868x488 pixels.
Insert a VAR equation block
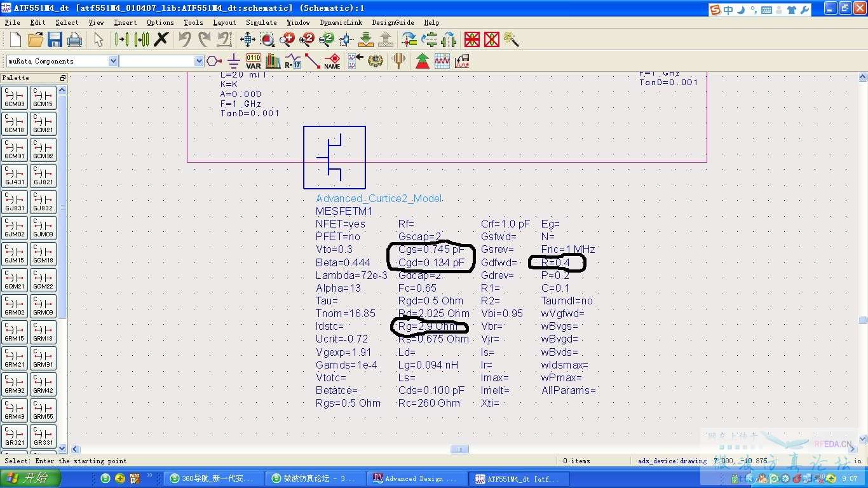point(253,61)
